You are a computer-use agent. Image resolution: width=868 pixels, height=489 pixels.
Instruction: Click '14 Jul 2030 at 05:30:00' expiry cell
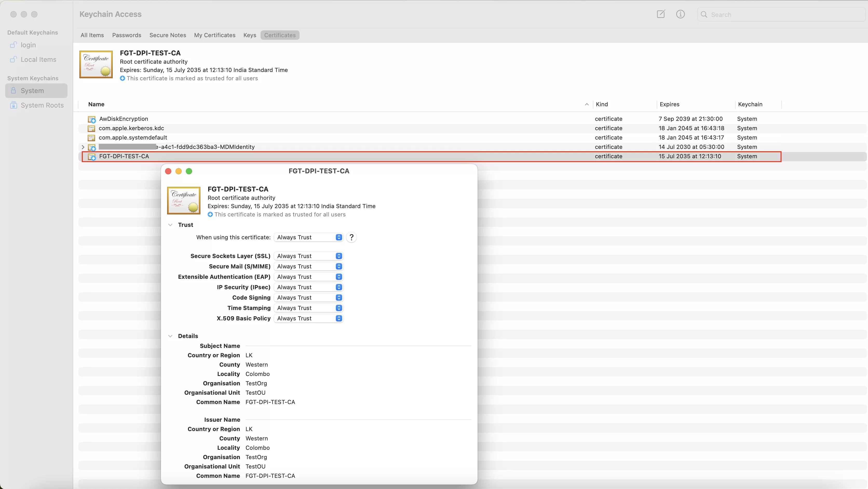pos(691,147)
